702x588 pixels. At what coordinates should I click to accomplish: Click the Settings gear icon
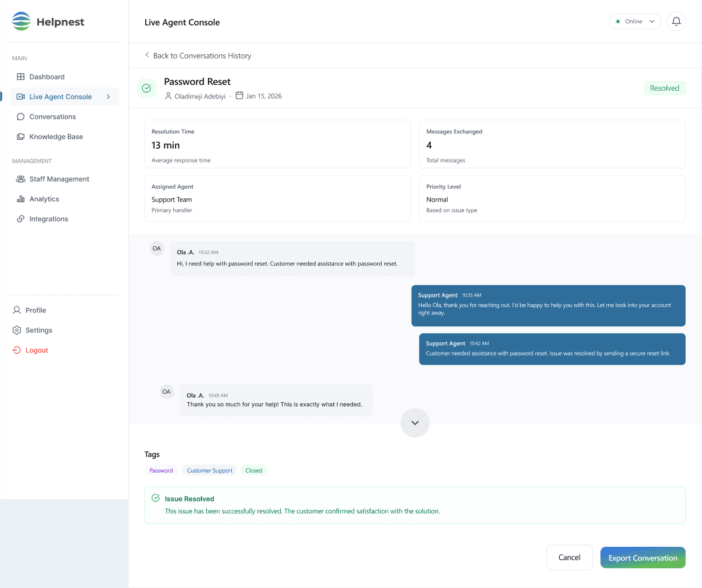point(17,330)
